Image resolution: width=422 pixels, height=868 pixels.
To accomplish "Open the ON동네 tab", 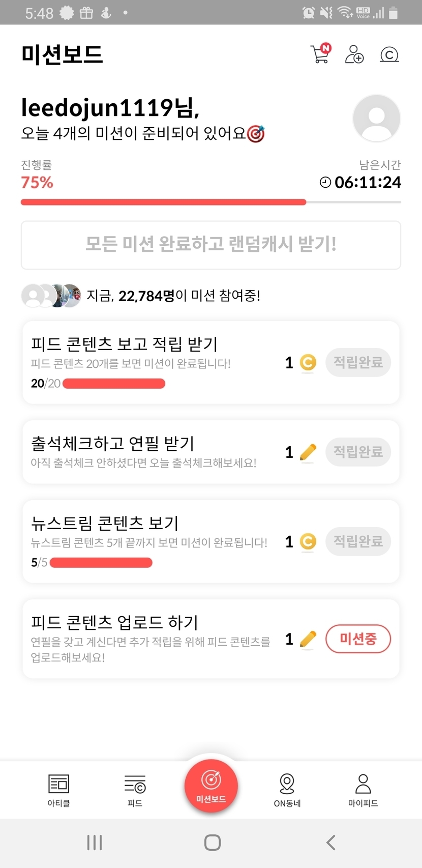I will (287, 790).
